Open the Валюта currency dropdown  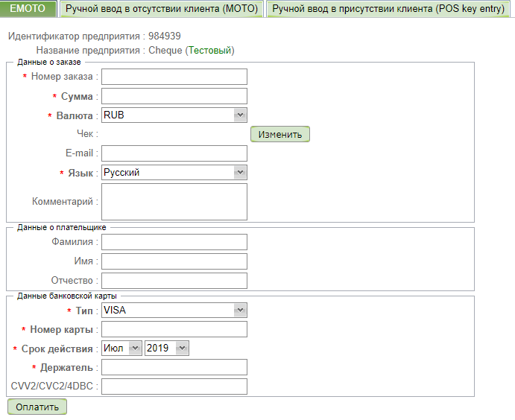click(174, 115)
